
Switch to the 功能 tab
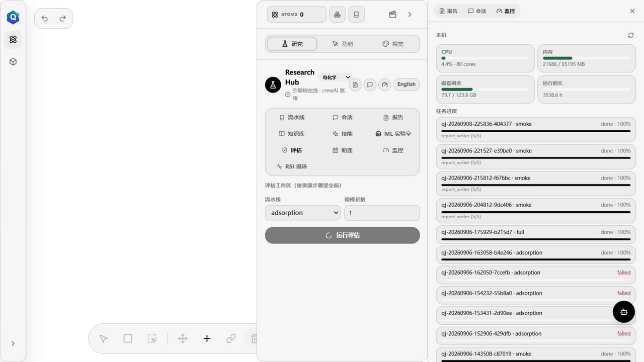coord(343,44)
